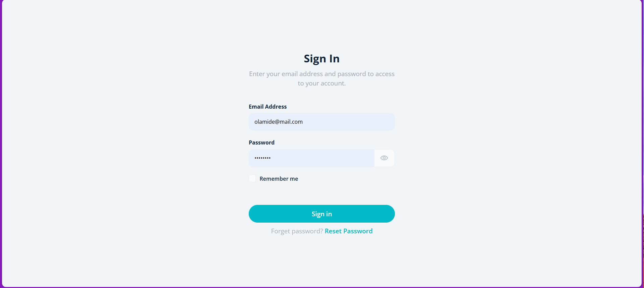Follow Reset Password to recover the account
The image size is (644, 288).
pos(348,231)
